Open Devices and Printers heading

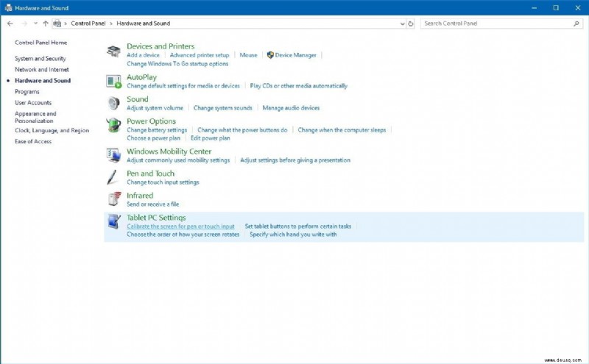click(161, 46)
